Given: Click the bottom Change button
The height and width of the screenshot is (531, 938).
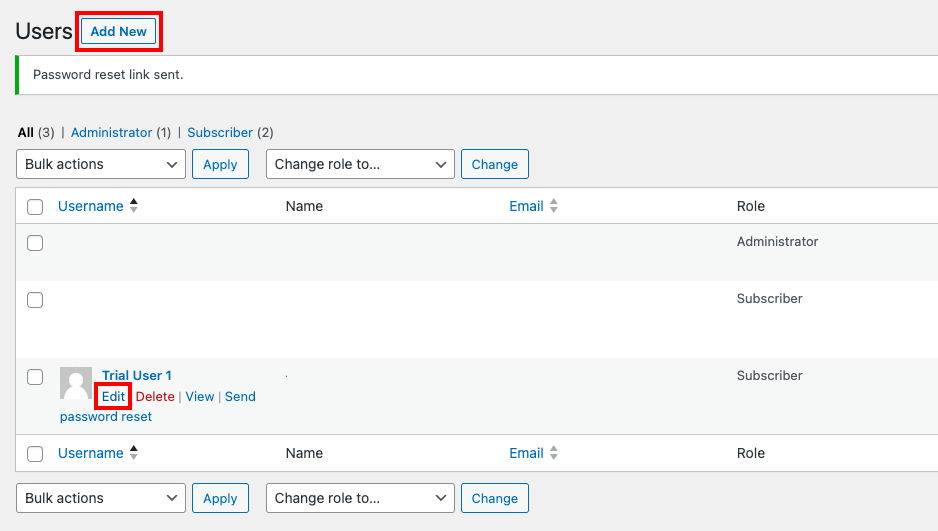Looking at the screenshot, I should (495, 498).
